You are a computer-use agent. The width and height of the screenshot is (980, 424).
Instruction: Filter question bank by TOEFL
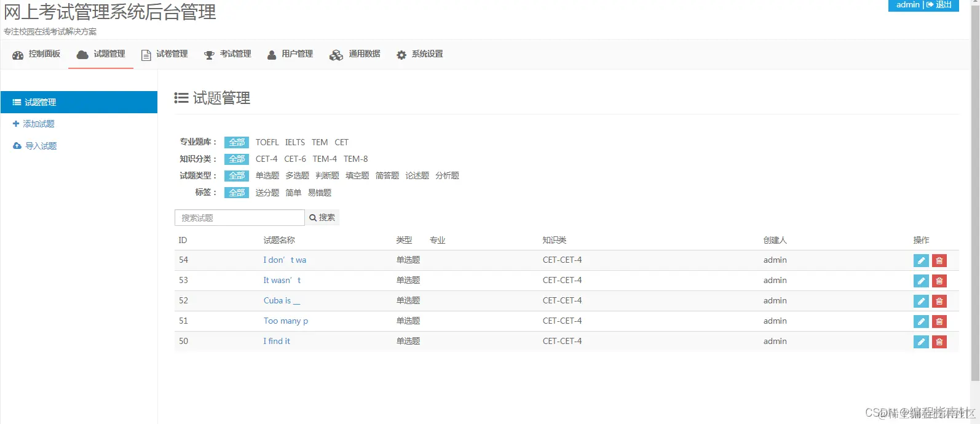267,142
